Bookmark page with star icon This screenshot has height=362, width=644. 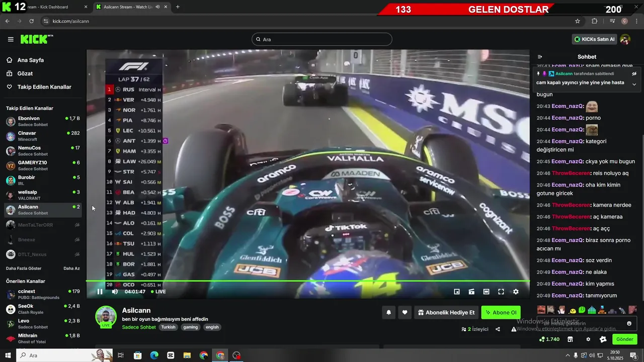[x=578, y=21]
